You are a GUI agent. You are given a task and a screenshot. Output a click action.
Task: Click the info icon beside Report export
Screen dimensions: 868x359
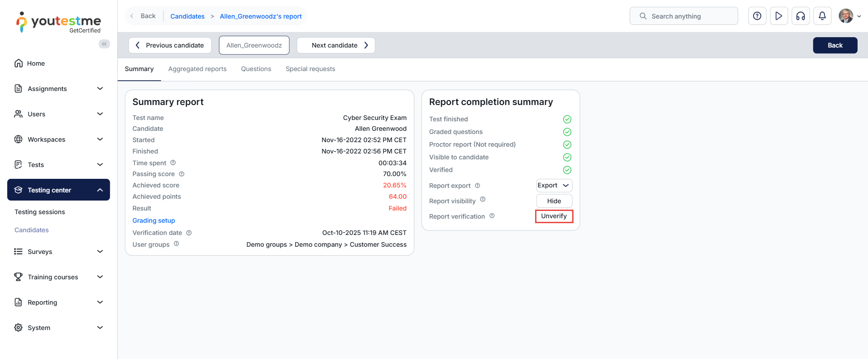(x=477, y=186)
